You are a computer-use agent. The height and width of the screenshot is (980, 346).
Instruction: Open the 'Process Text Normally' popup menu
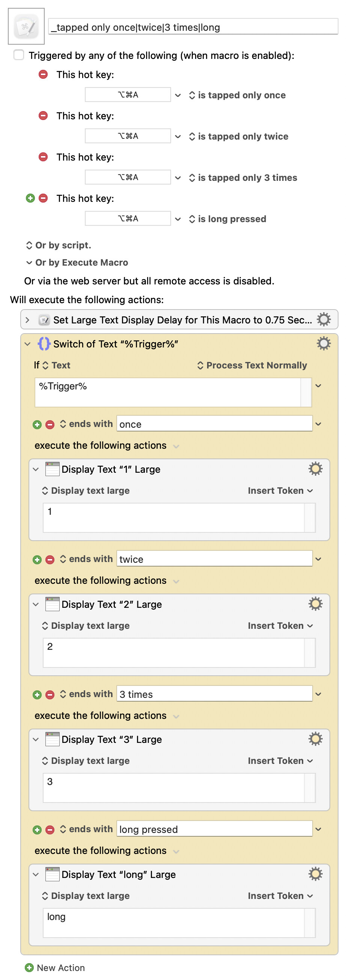252,365
